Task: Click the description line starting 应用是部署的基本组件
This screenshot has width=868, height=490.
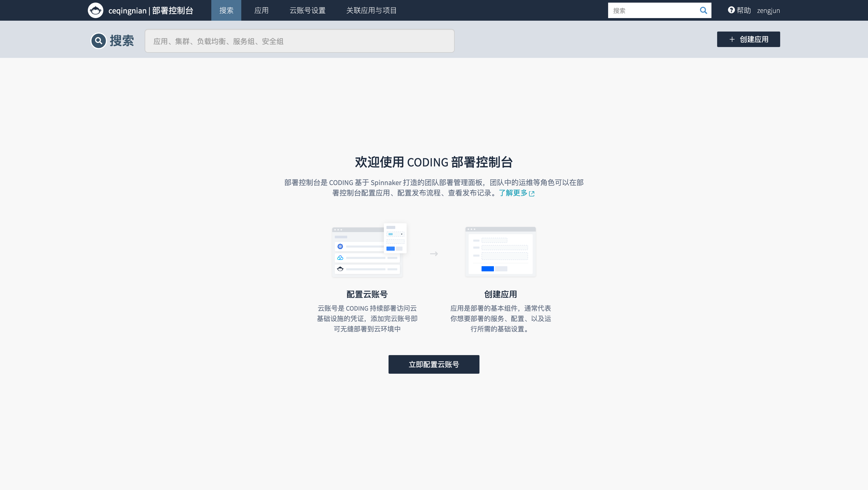Action: pyautogui.click(x=500, y=308)
